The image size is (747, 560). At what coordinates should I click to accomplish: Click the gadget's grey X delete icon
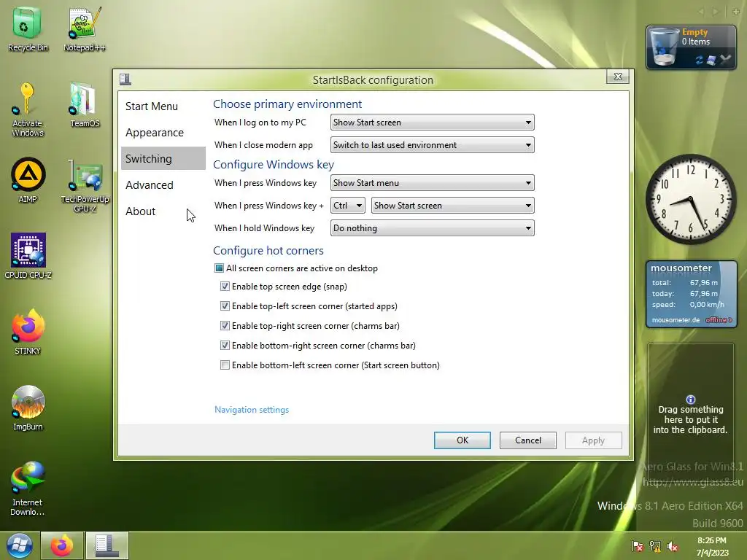tap(725, 60)
